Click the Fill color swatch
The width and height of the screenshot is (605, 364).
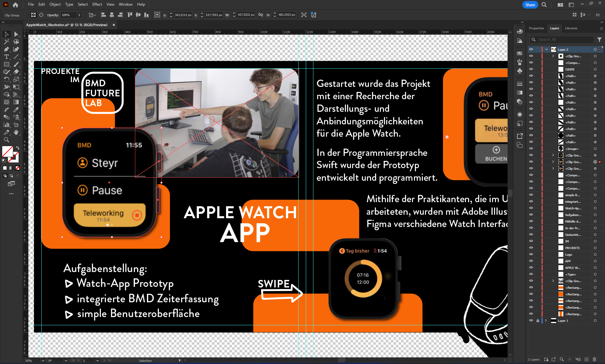pos(7,151)
